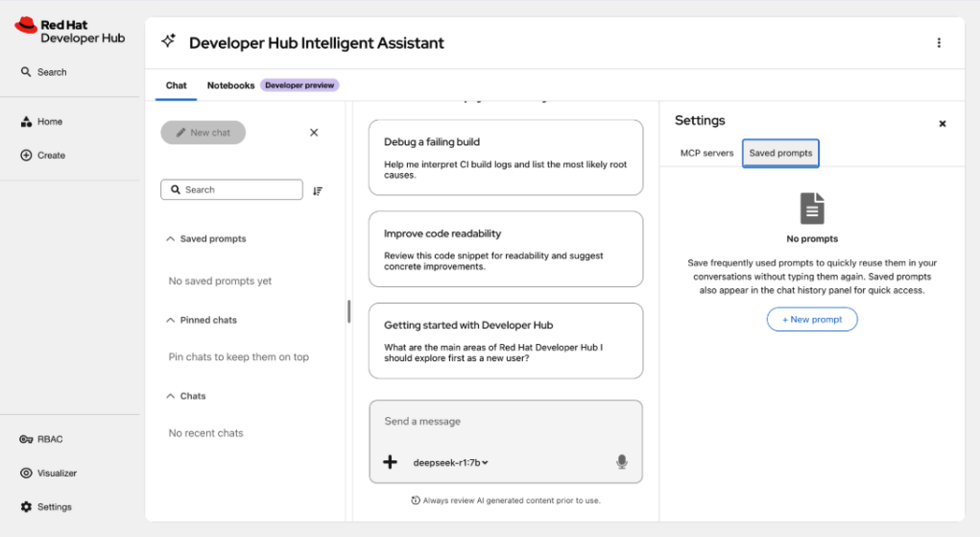This screenshot has height=537, width=980.
Task: Switch to the Notebooks tab
Action: click(230, 85)
